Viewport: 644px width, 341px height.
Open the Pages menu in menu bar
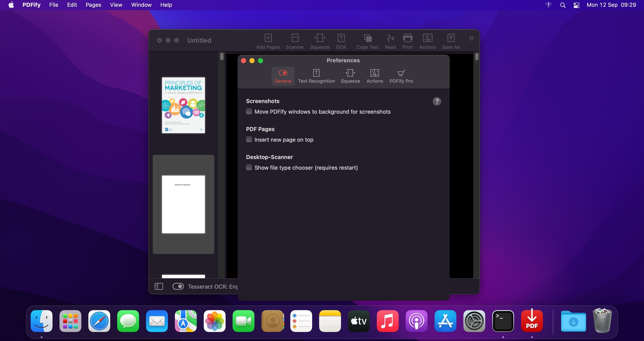[93, 5]
